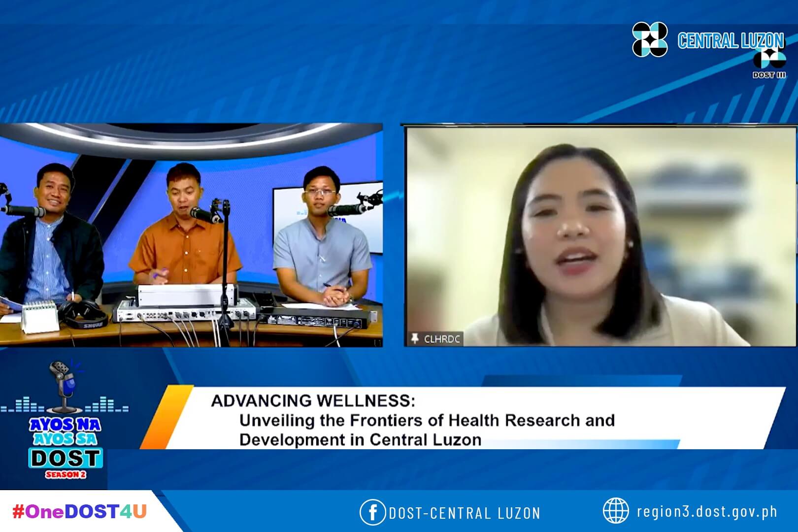Click the CENTRAL LUZON header text
The width and height of the screenshot is (798, 532).
click(731, 40)
